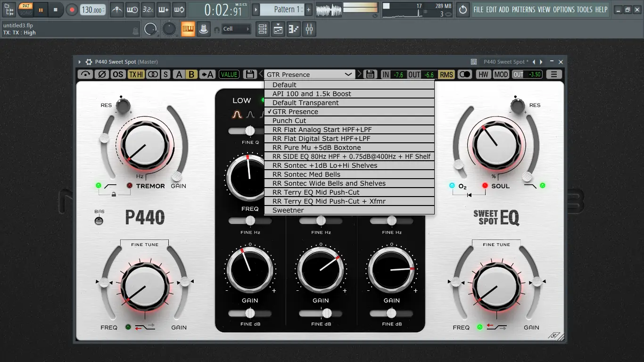644x362 pixels.
Task: Click the green VALUE button
Action: [x=229, y=74]
